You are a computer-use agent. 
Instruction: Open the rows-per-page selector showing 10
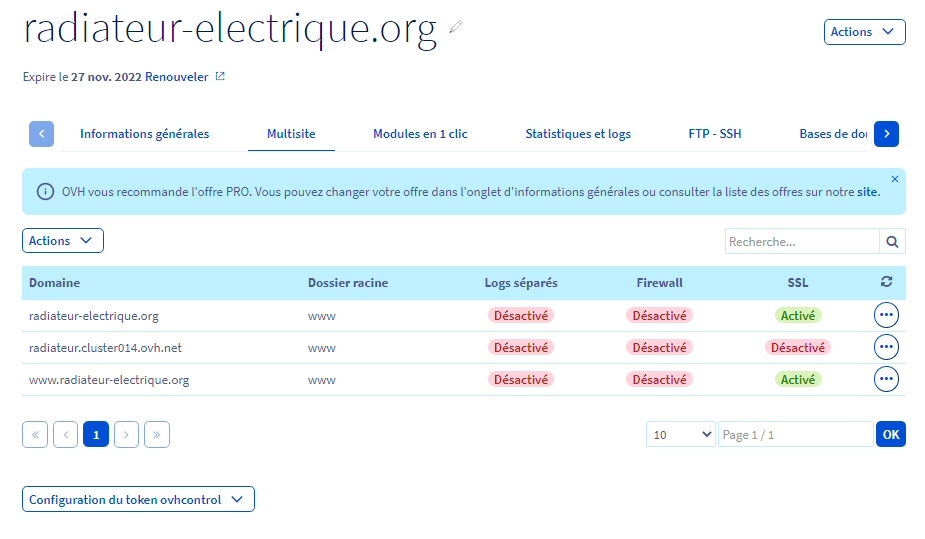pyautogui.click(x=680, y=434)
